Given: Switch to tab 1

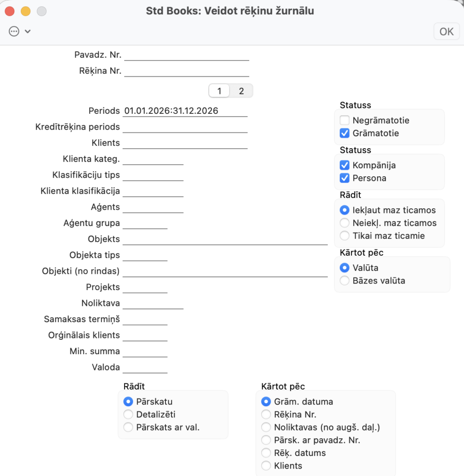Looking at the screenshot, I should tap(219, 91).
